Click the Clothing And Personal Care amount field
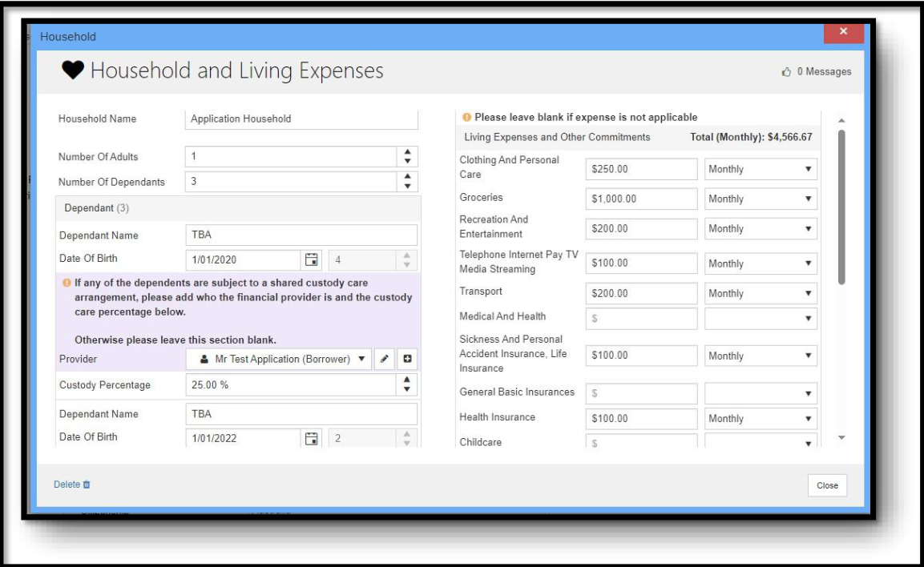Screen dimensions: 924x567 click(x=641, y=170)
